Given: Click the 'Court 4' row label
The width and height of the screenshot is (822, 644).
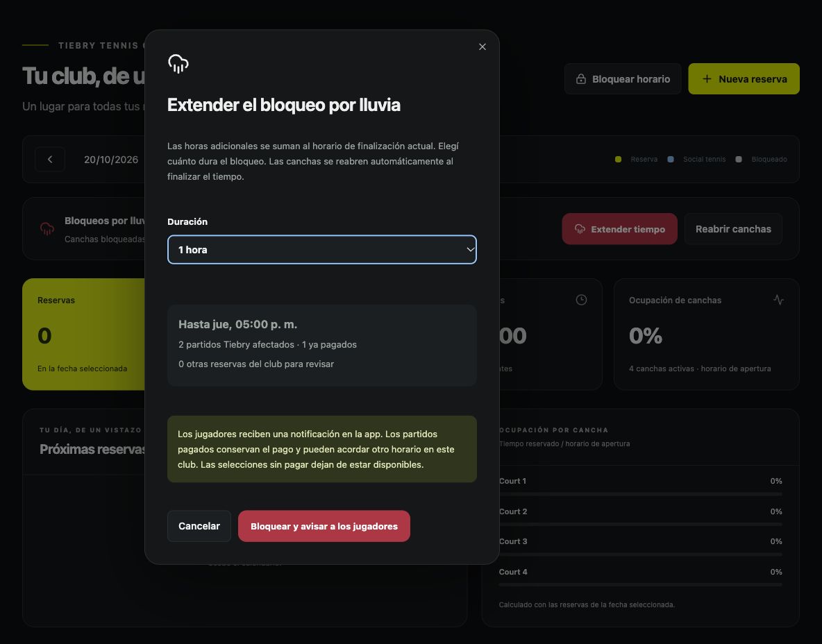Looking at the screenshot, I should pyautogui.click(x=513, y=572).
